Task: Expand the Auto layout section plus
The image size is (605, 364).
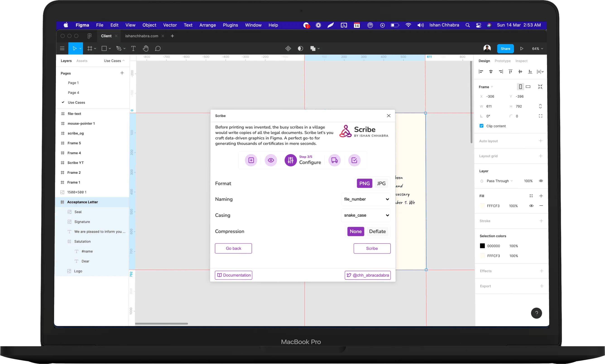Action: [x=540, y=141]
